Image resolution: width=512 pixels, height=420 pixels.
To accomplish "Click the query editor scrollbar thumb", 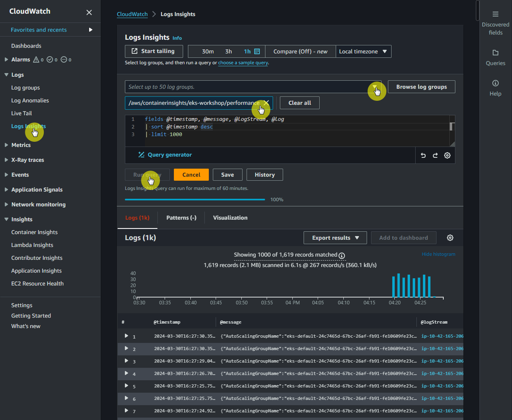I will (x=451, y=127).
